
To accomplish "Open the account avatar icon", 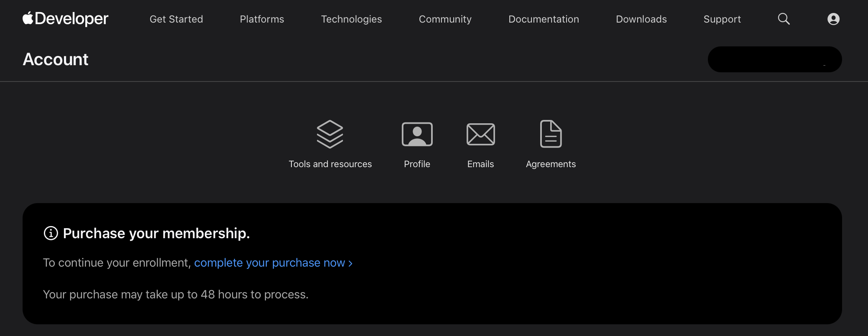I will 833,19.
